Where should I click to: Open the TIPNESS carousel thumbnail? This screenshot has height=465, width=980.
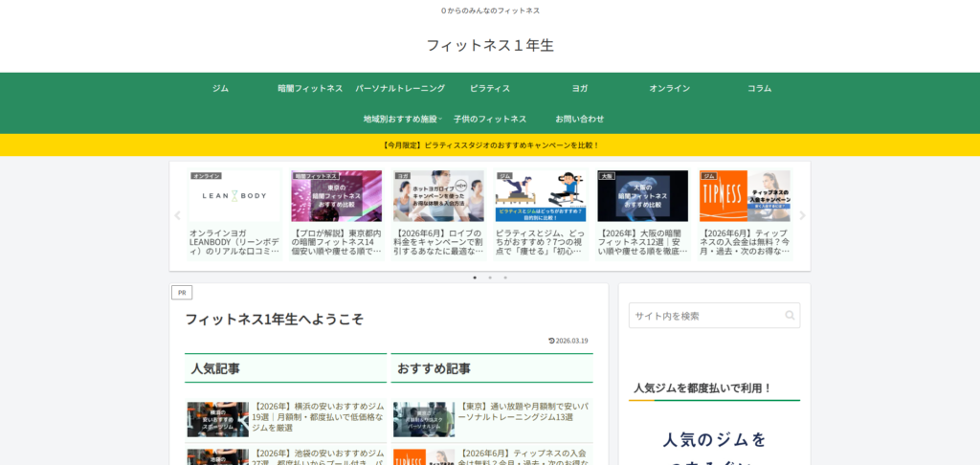point(745,195)
